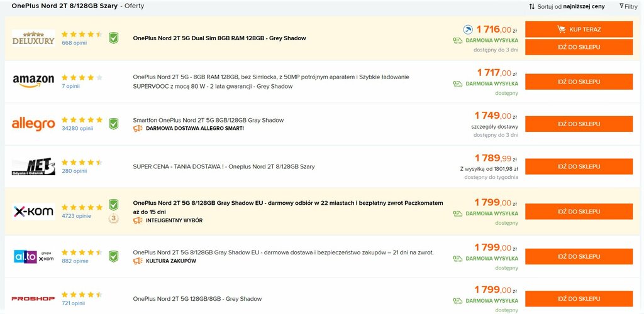Go to the x-kom shop via Idź do sklepu
The width and height of the screenshot is (644, 314).
coord(579,212)
